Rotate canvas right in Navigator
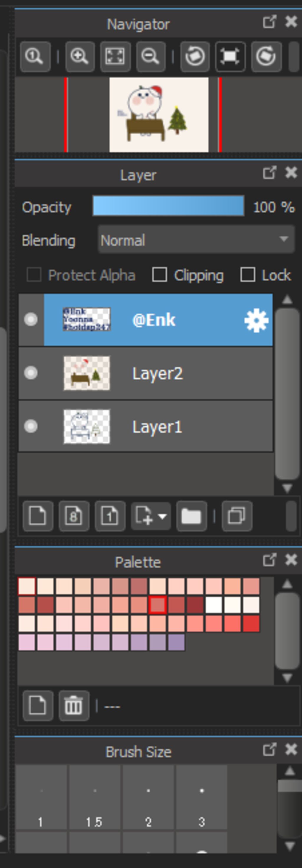The image size is (302, 868). [x=266, y=56]
